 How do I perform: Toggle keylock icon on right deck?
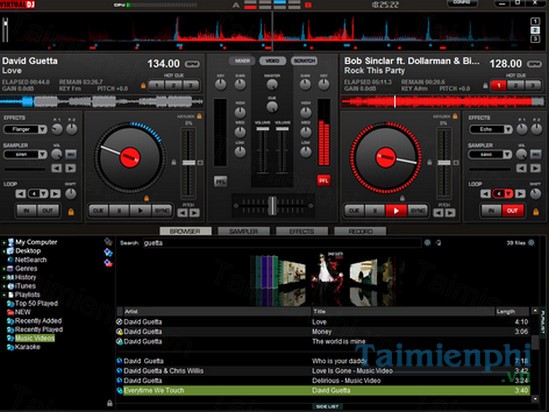(x=454, y=116)
